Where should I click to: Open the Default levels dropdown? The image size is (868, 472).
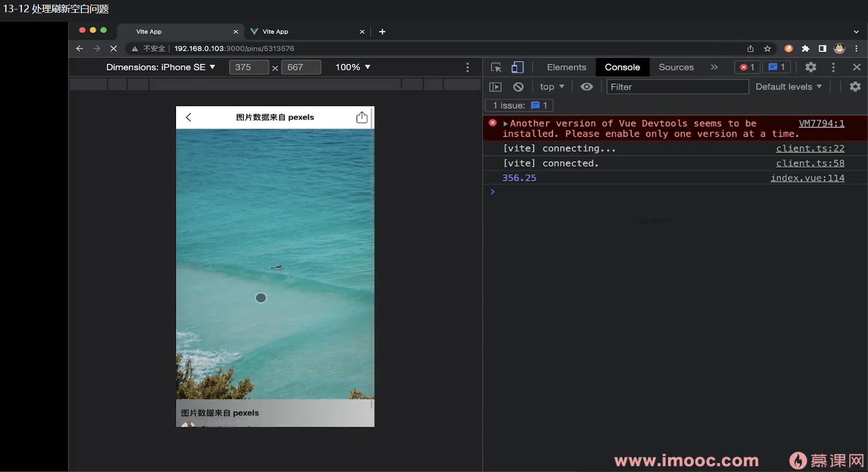point(788,87)
